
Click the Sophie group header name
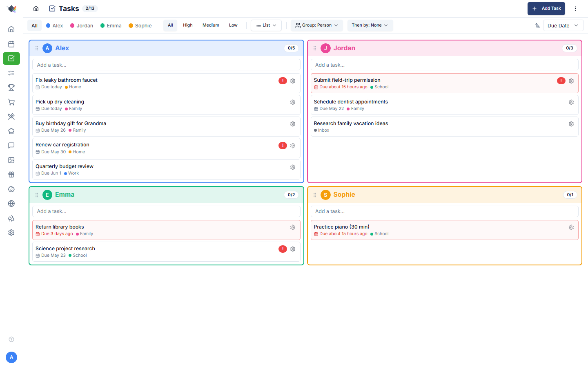point(344,195)
